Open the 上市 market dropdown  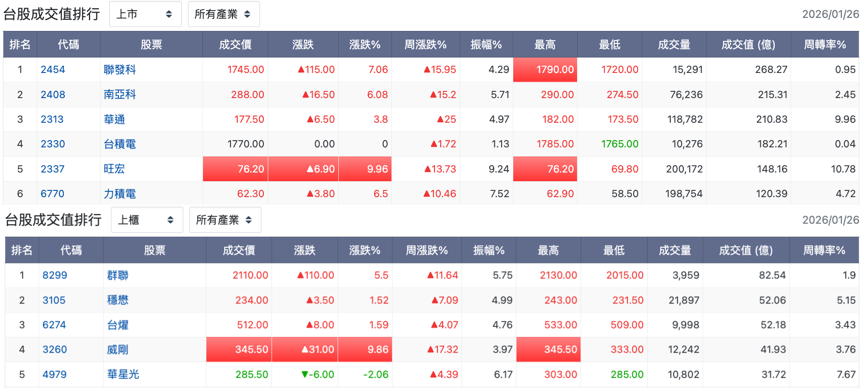pos(145,14)
